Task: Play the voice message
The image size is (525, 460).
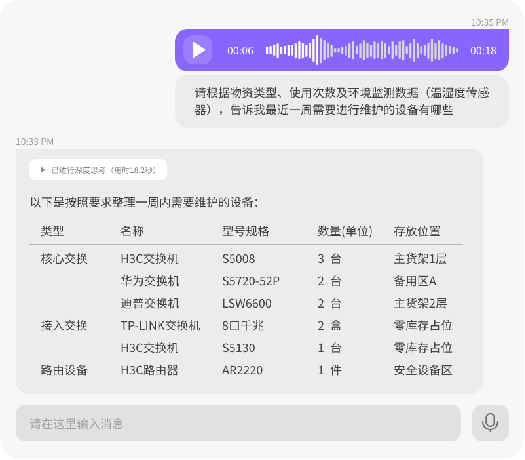Action: point(198,50)
